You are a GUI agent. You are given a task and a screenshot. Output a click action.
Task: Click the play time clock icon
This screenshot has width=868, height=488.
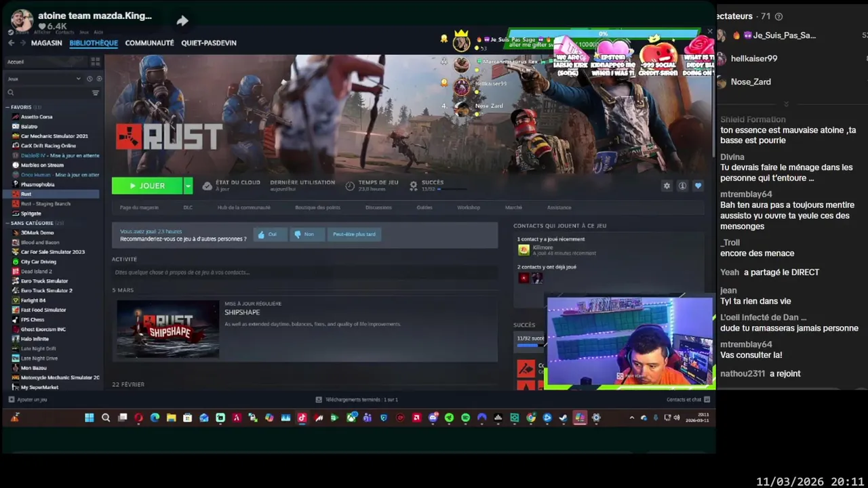tap(350, 186)
